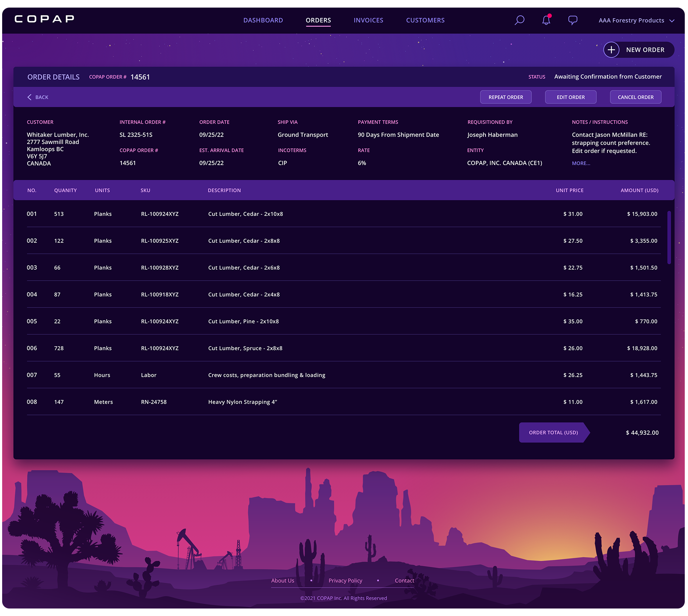Expand the AAA Forestry Products account dropdown
Image resolution: width=688 pixels, height=616 pixels.
[636, 20]
